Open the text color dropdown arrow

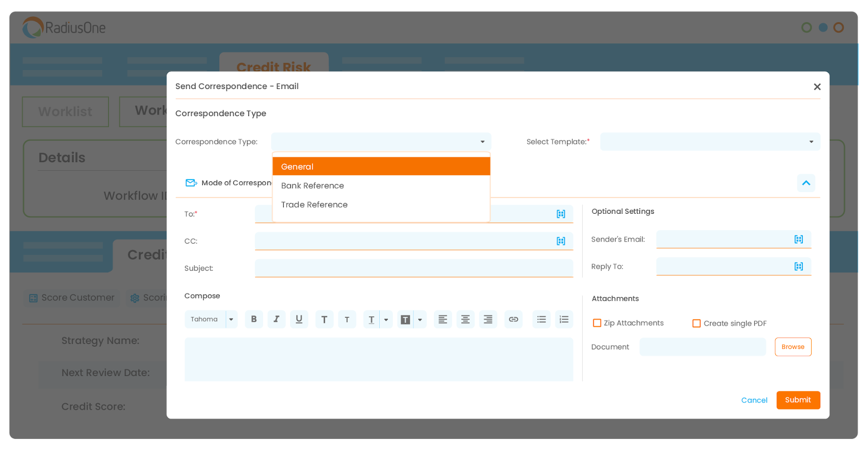tap(386, 320)
